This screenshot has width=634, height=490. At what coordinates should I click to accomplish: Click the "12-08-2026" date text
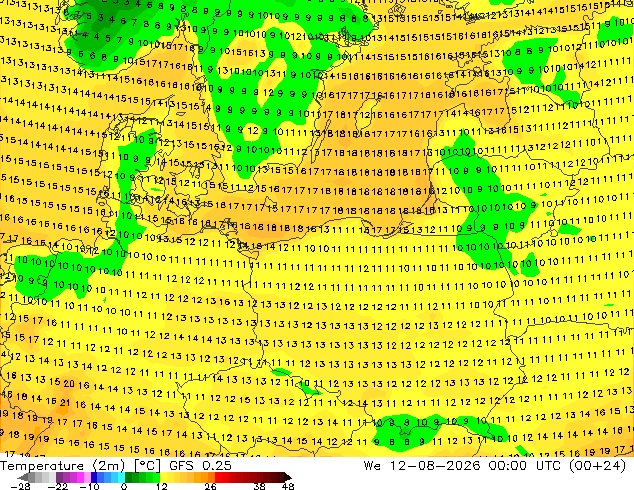click(x=435, y=466)
